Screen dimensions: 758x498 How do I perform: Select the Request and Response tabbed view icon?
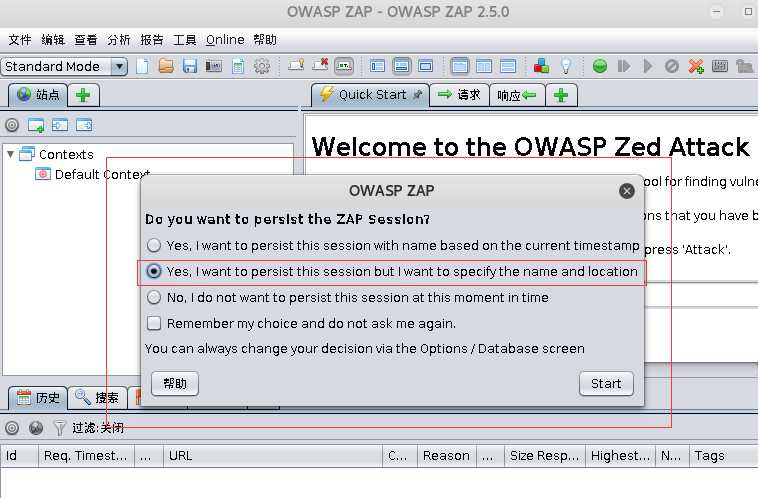[x=460, y=66]
